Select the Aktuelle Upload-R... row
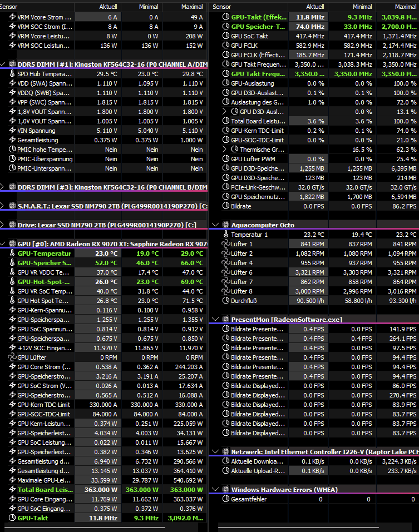The width and height of the screenshot is (419, 532). coord(314,471)
